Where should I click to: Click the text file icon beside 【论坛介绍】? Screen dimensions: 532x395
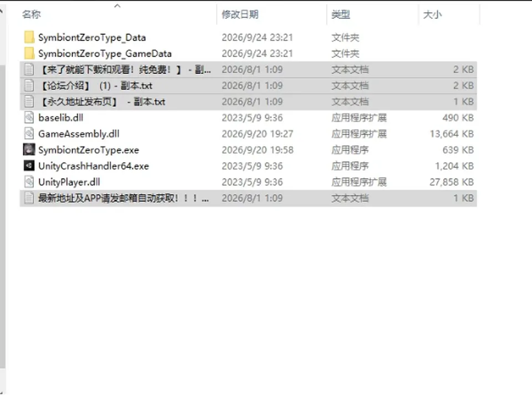29,85
